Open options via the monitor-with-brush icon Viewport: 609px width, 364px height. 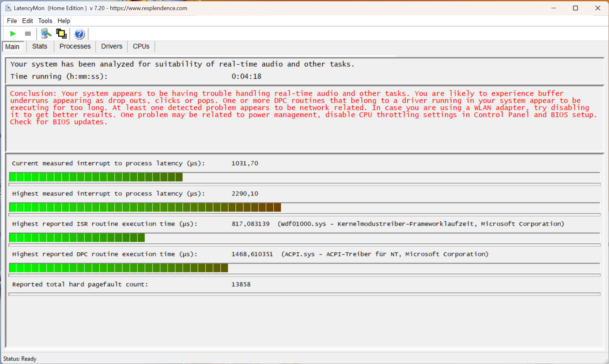[46, 34]
